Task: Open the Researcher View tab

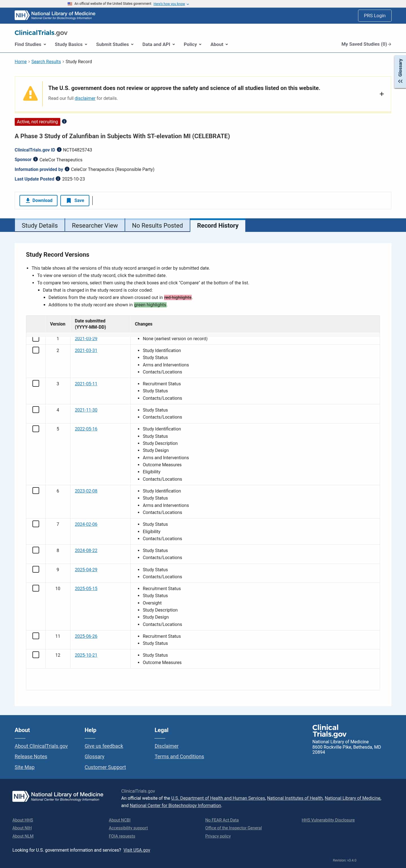Action: point(95,225)
